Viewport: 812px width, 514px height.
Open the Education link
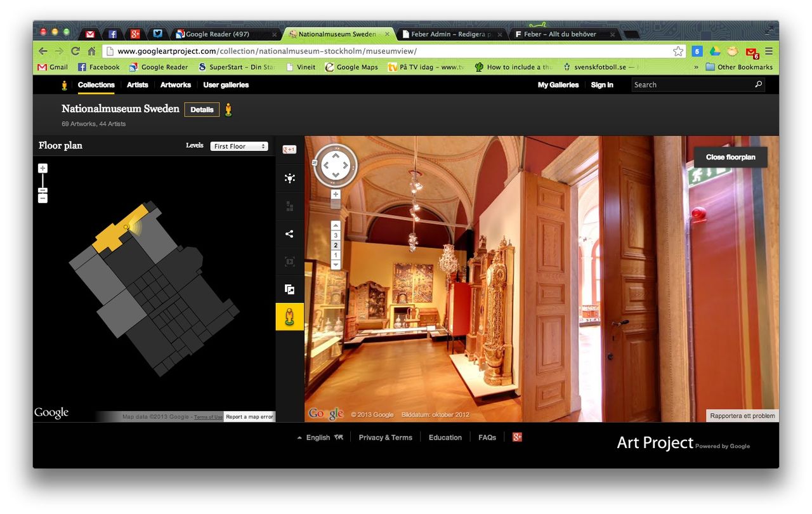point(445,437)
